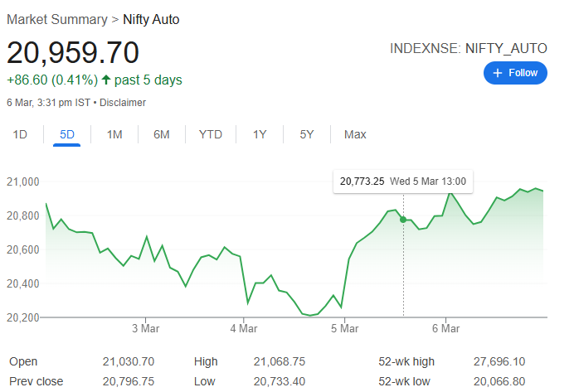Click the 4 Mar axis label
The height and width of the screenshot is (392, 574).
(x=244, y=329)
